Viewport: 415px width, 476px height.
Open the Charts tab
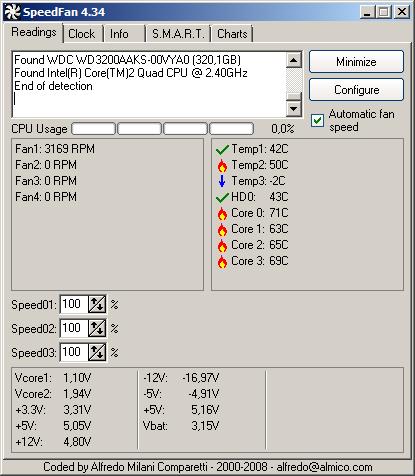(232, 34)
